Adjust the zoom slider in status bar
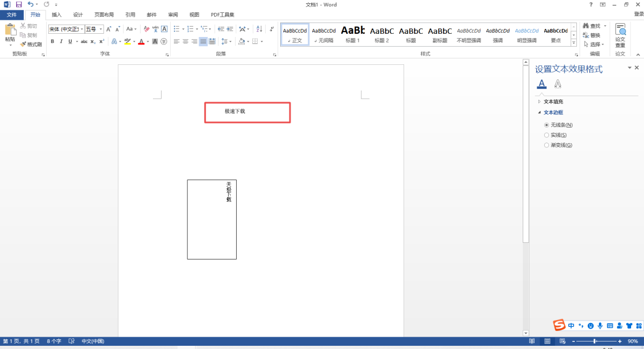644x349 pixels. [x=595, y=341]
